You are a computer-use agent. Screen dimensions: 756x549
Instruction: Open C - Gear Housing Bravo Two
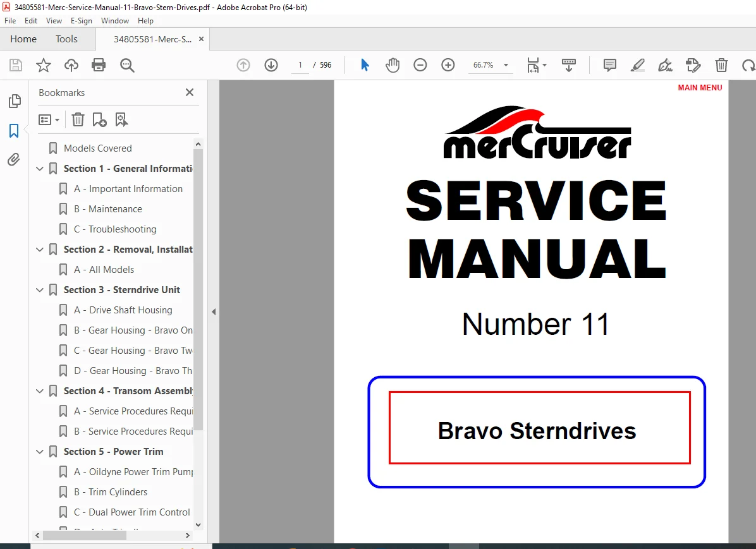click(133, 351)
